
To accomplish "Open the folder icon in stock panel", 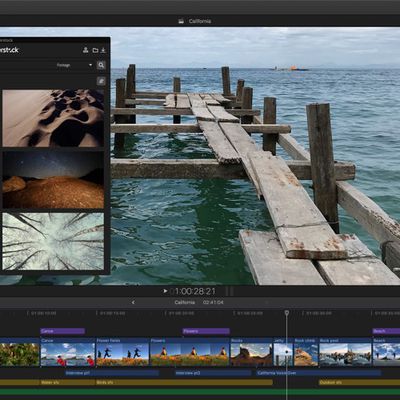I will click(x=95, y=50).
